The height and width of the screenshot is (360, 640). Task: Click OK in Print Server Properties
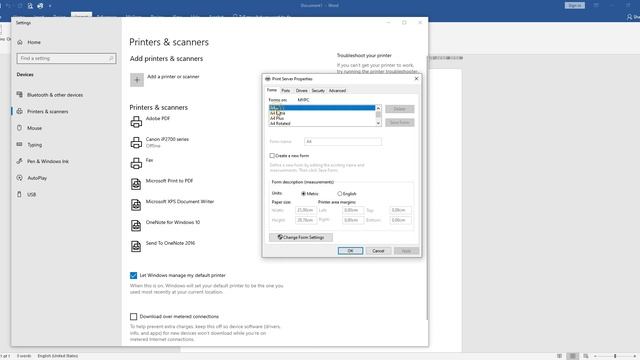coord(350,251)
